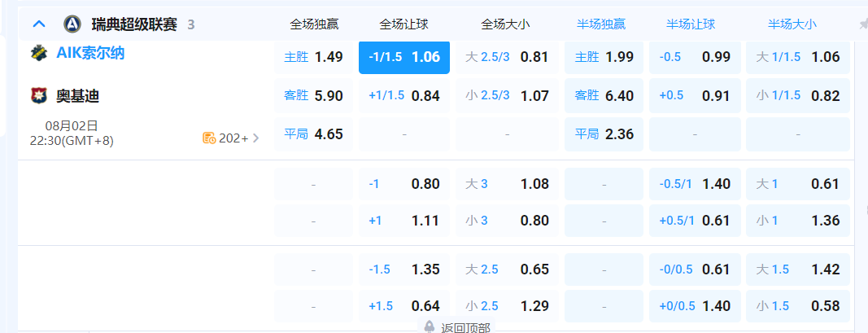
Task: Select the 全场让球 column header
Action: (403, 24)
